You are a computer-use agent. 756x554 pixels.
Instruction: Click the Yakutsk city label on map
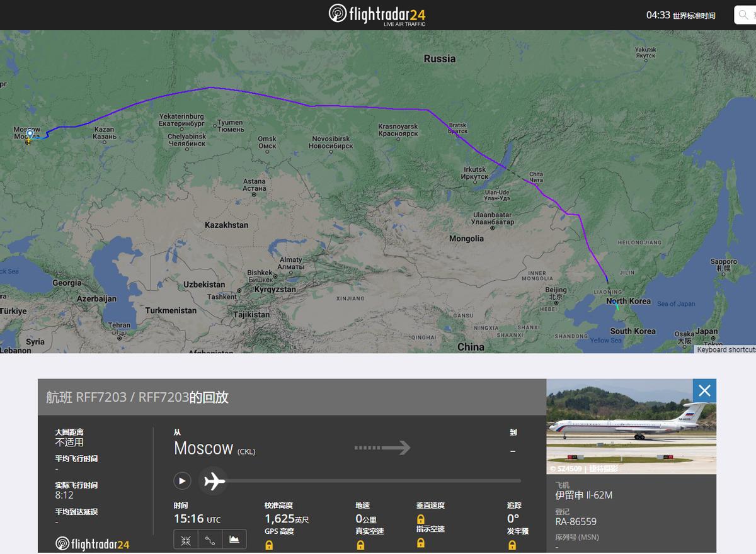pyautogui.click(x=645, y=53)
